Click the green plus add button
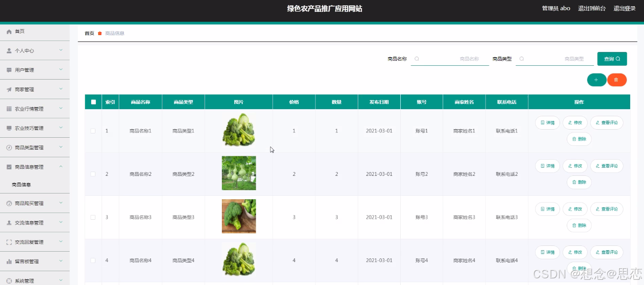 point(596,80)
